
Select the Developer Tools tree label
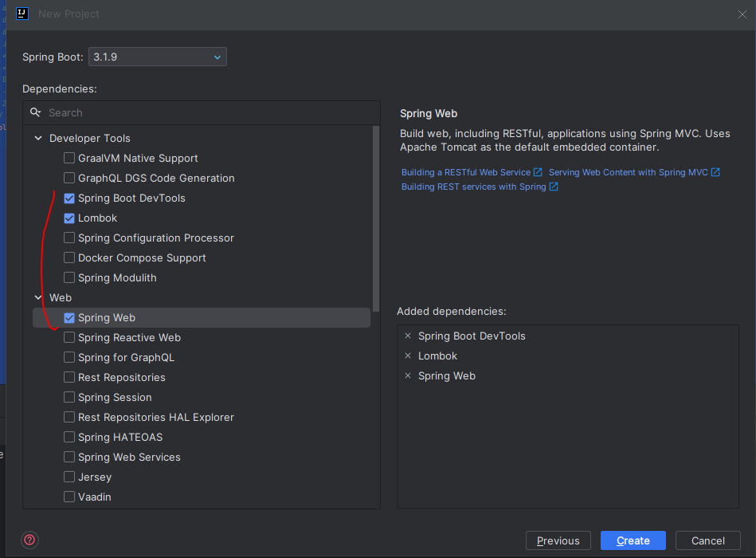click(90, 139)
